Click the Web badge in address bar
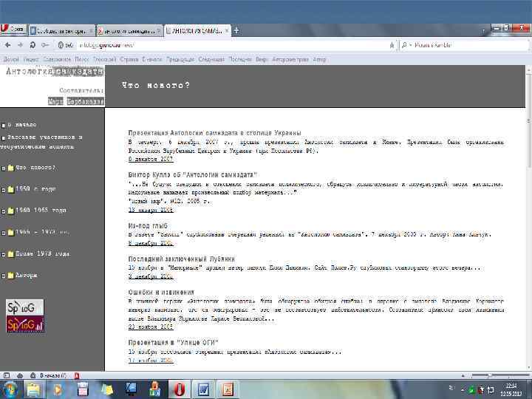 [x=66, y=45]
